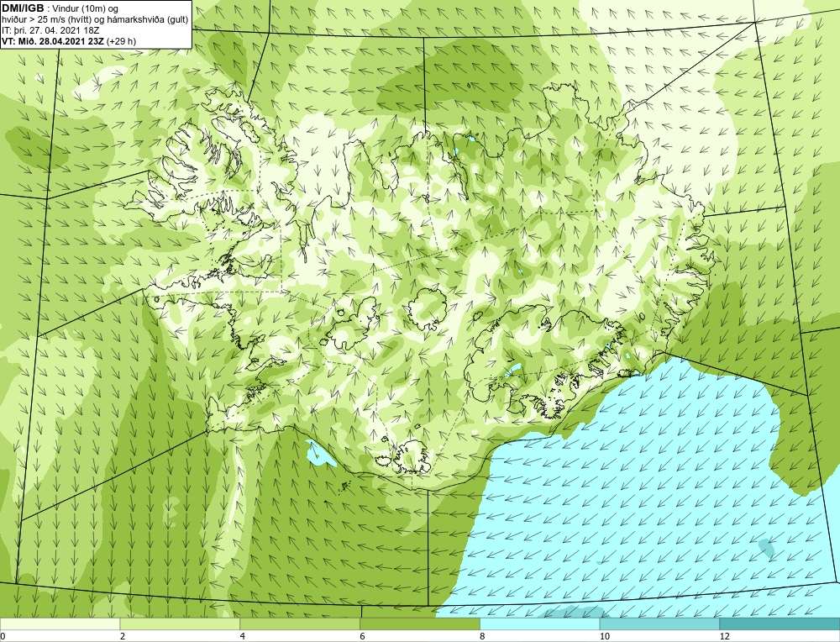Viewport: 840px width, 642px height.
Task: Click the legend scale label '10'
Action: coord(605,636)
